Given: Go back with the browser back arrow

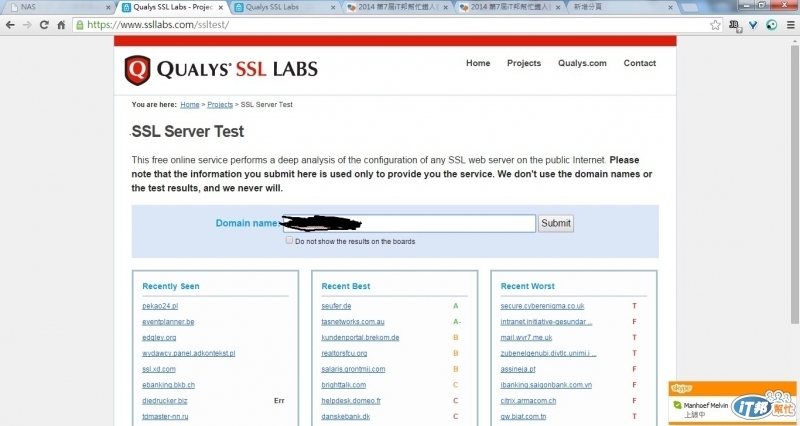Looking at the screenshot, I should [x=10, y=24].
